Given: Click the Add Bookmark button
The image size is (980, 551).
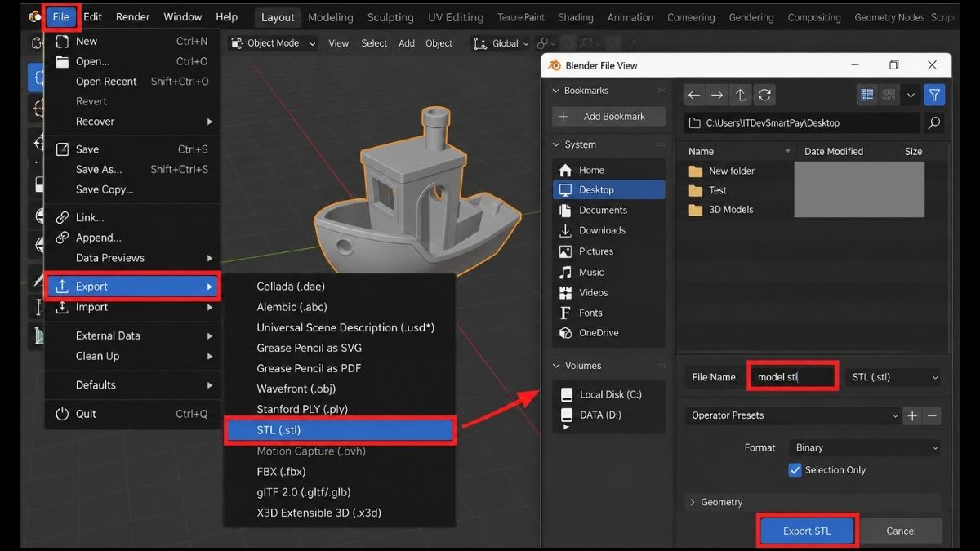Looking at the screenshot, I should (x=608, y=117).
